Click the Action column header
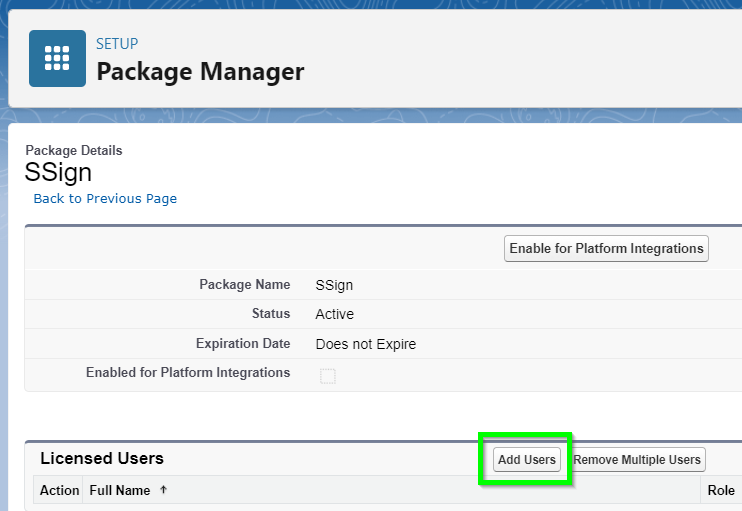This screenshot has height=511, width=742. [59, 490]
